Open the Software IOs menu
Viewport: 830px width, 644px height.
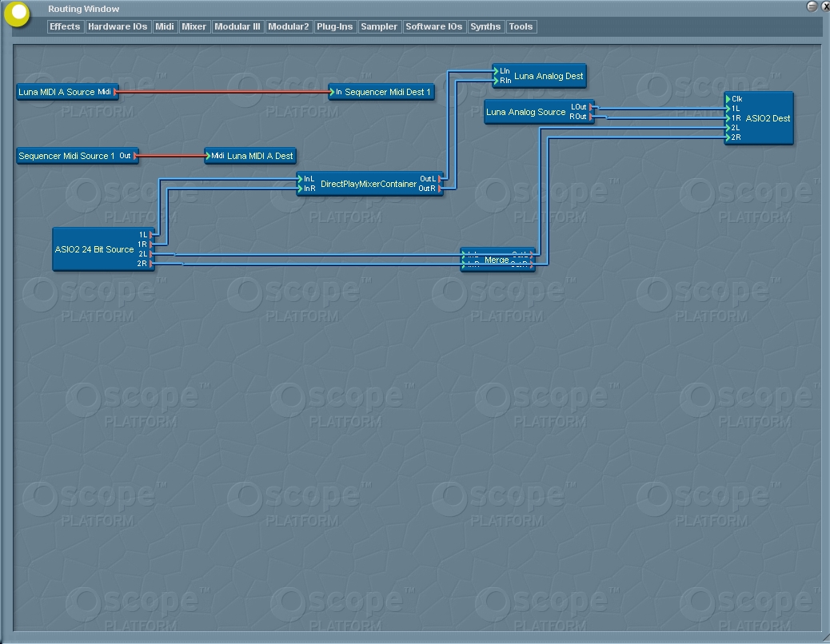pyautogui.click(x=434, y=26)
